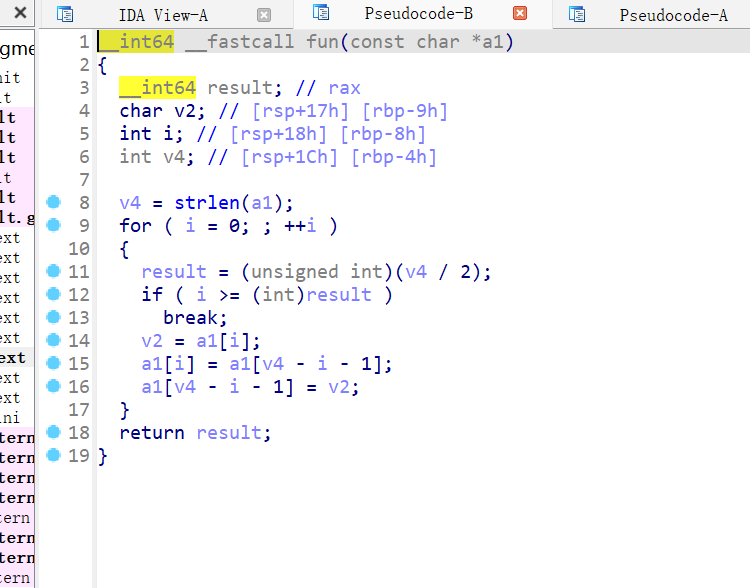
Task: Click a1[i] on the left of line 15
Action: [x=168, y=364]
